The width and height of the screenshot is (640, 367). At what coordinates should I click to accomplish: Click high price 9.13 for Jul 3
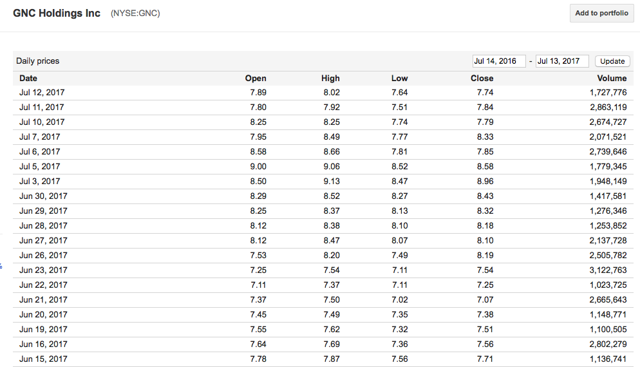331,181
